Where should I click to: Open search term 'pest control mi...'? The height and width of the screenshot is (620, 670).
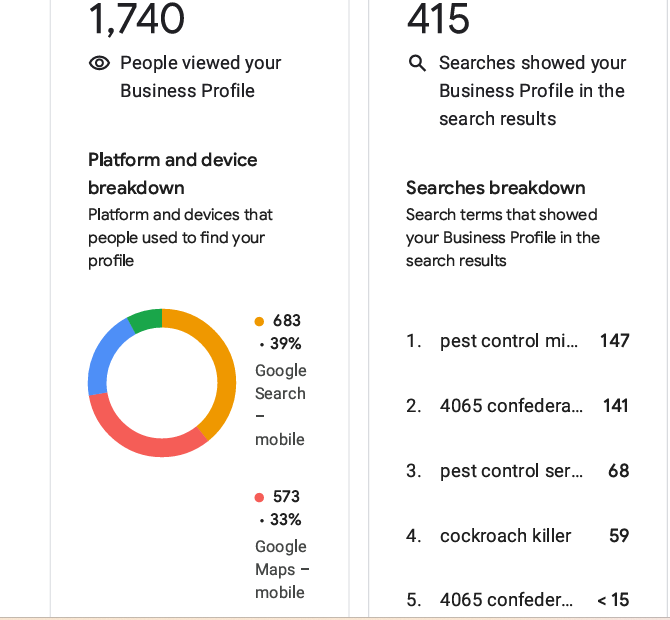[508, 341]
